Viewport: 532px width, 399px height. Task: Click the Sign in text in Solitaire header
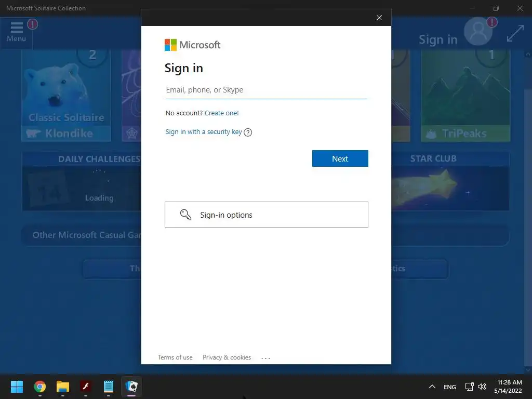438,39
